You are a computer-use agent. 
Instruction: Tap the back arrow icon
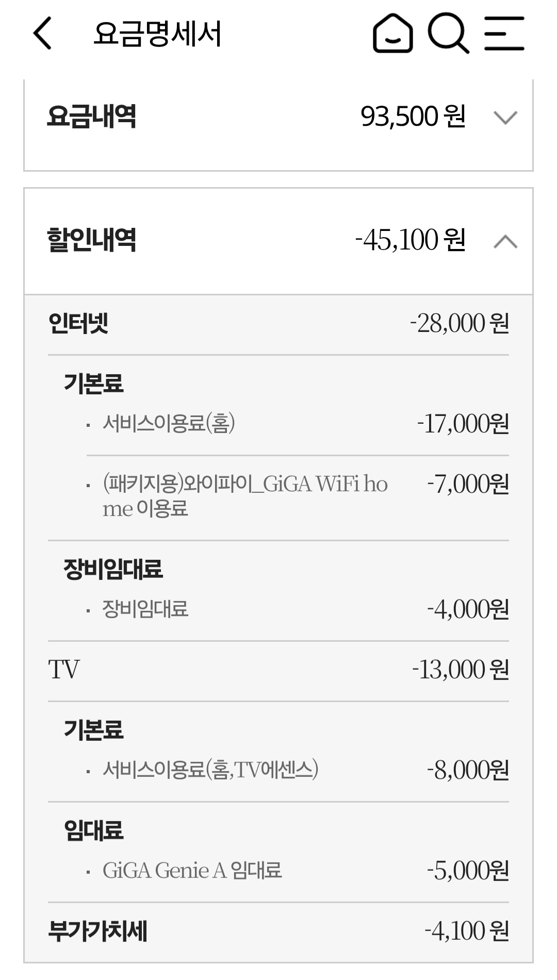[x=42, y=34]
